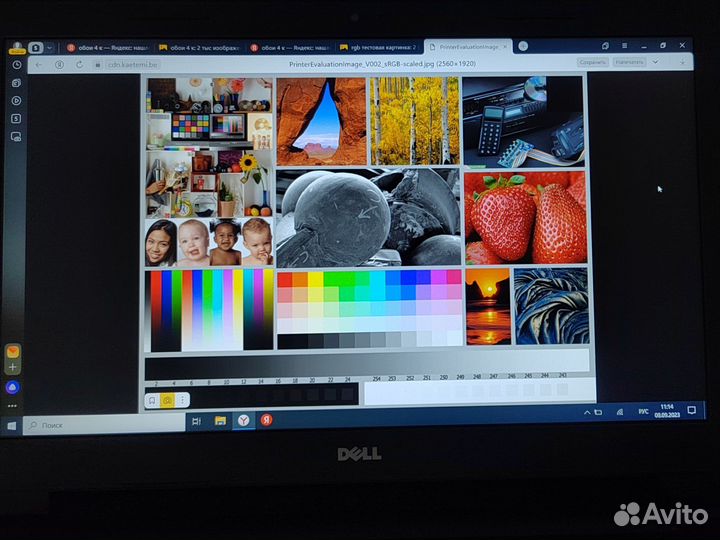Click the red rock arch photo
720x540 pixels.
(321, 121)
